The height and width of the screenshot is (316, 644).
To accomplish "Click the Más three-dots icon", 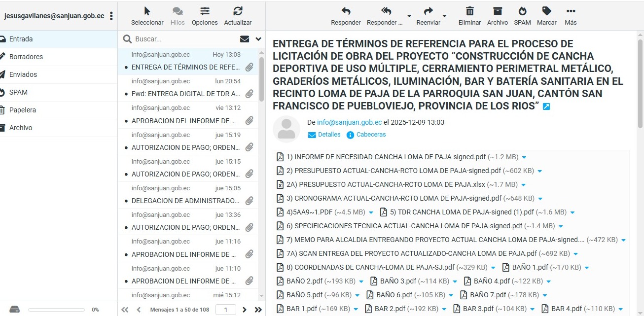I will click(x=571, y=11).
